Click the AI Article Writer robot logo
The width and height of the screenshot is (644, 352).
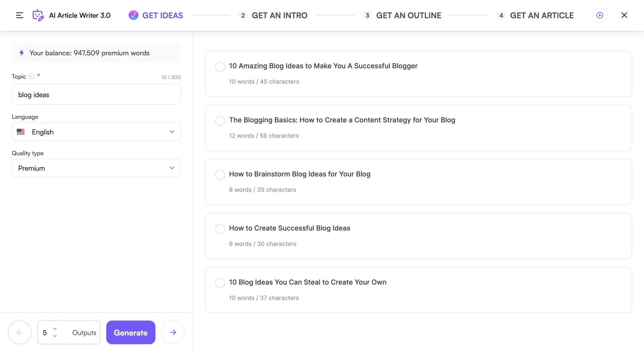38,15
